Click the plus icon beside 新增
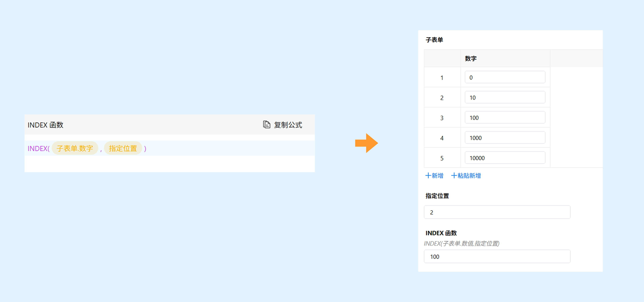The image size is (644, 302). click(428, 175)
